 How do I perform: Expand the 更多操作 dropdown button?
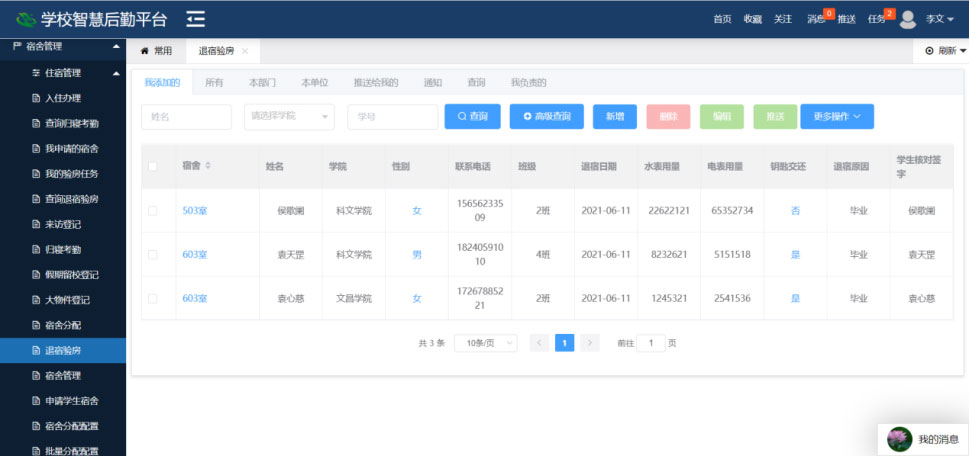837,117
